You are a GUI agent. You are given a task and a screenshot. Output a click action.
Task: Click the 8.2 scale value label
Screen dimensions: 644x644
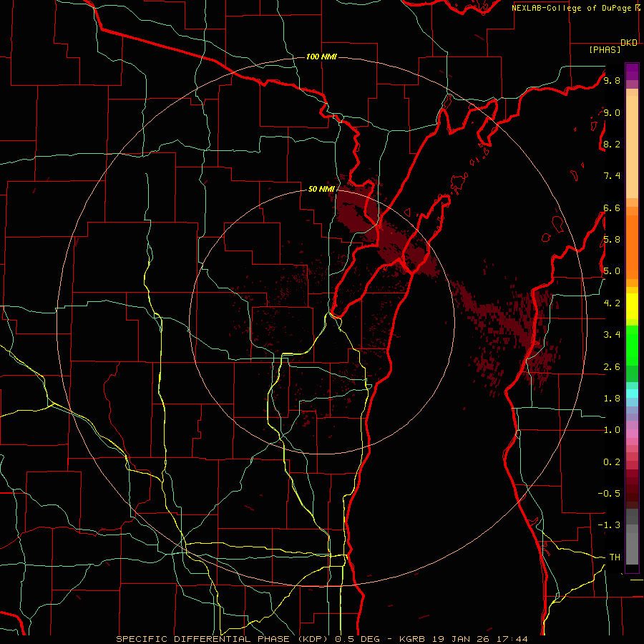[x=612, y=144]
